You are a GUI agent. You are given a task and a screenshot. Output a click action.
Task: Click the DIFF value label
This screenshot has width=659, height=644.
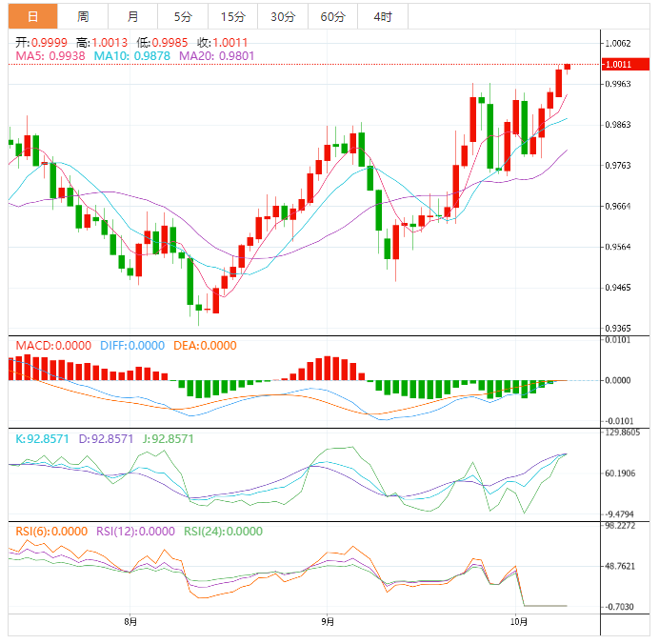131,346
